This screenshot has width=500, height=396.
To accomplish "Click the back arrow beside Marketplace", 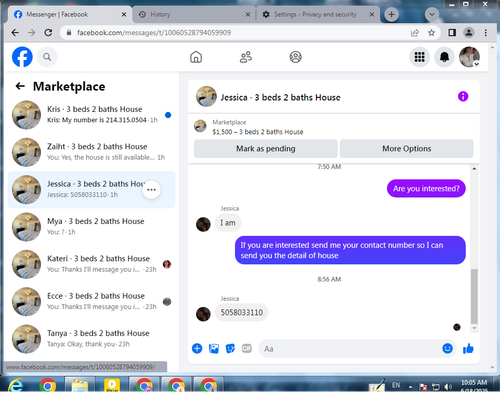I will pyautogui.click(x=20, y=86).
